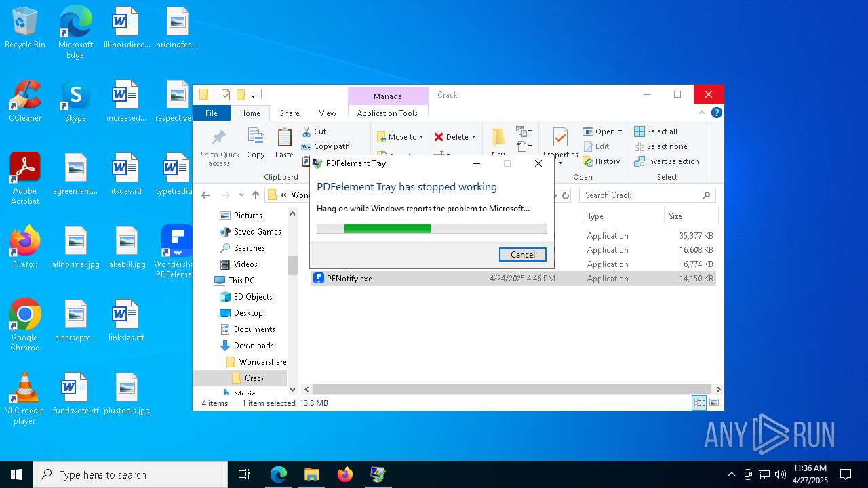
Task: Show hidden system tray icons
Action: (731, 474)
